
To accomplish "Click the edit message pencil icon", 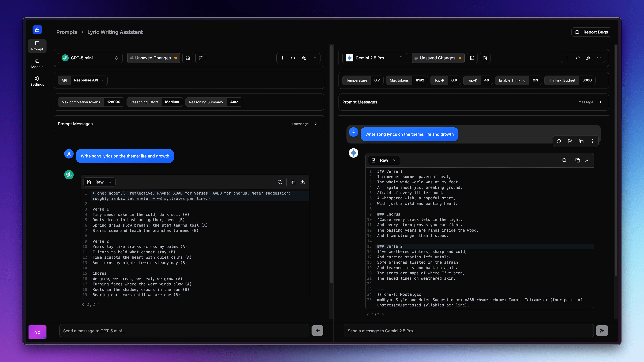I will click(x=570, y=141).
